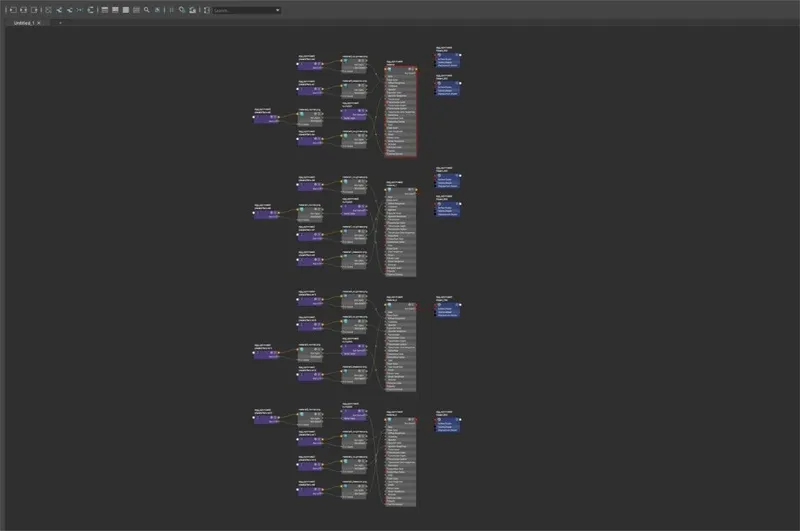
Task: Switch nodes to Simple mode icon
Action: click(105, 10)
